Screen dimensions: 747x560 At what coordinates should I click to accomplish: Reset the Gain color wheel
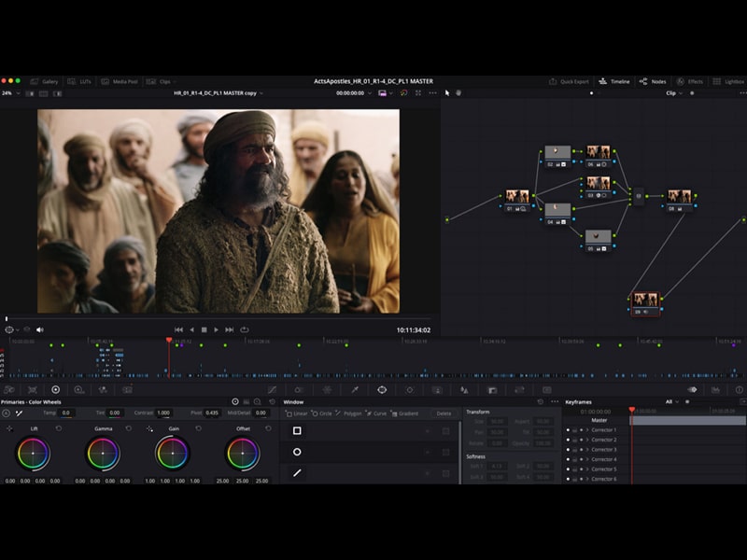[x=198, y=428]
